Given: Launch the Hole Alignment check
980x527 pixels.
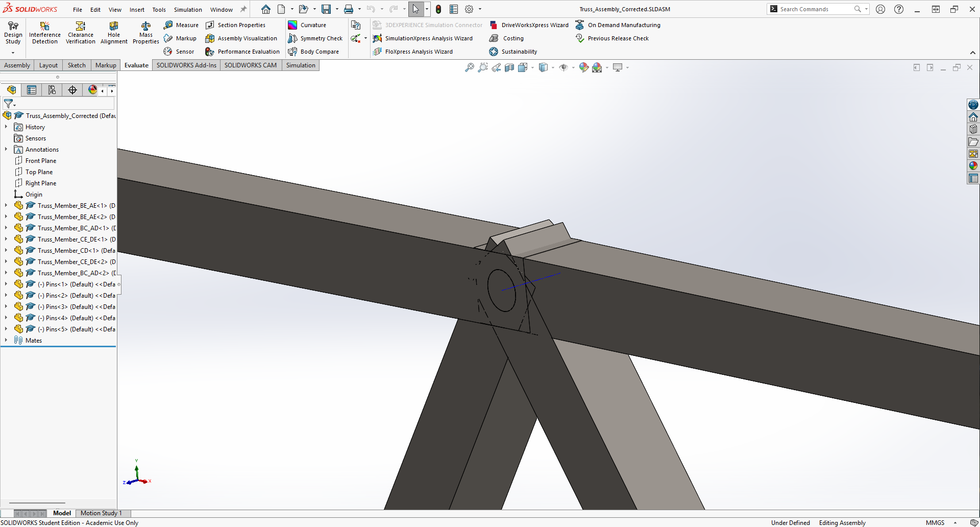Looking at the screenshot, I should coord(114,33).
